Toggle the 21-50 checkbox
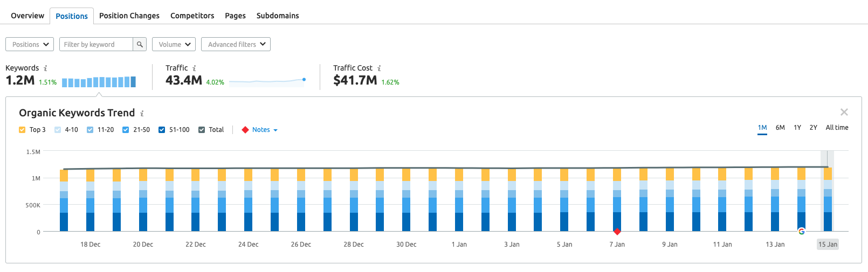Image resolution: width=868 pixels, height=272 pixels. [x=126, y=130]
